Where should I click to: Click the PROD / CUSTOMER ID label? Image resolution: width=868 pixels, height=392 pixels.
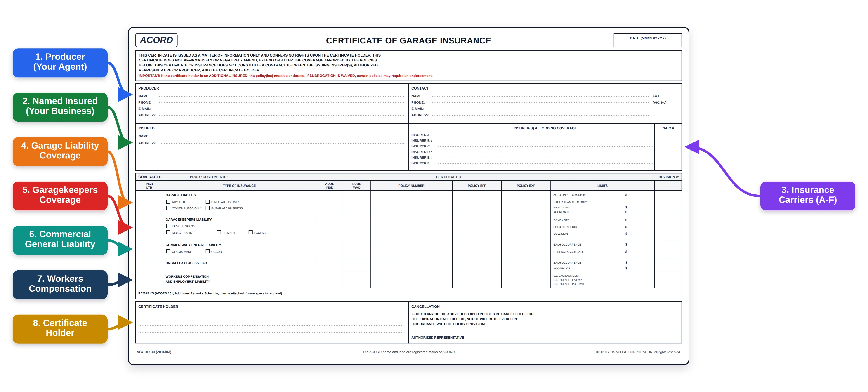209,177
